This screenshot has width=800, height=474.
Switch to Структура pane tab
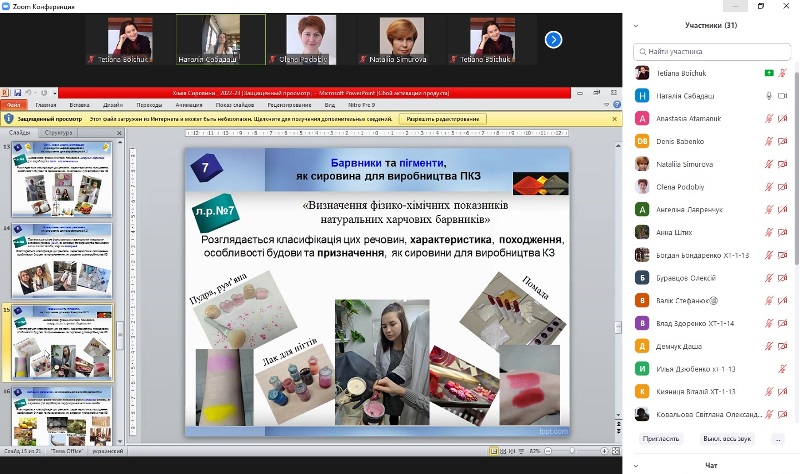59,133
